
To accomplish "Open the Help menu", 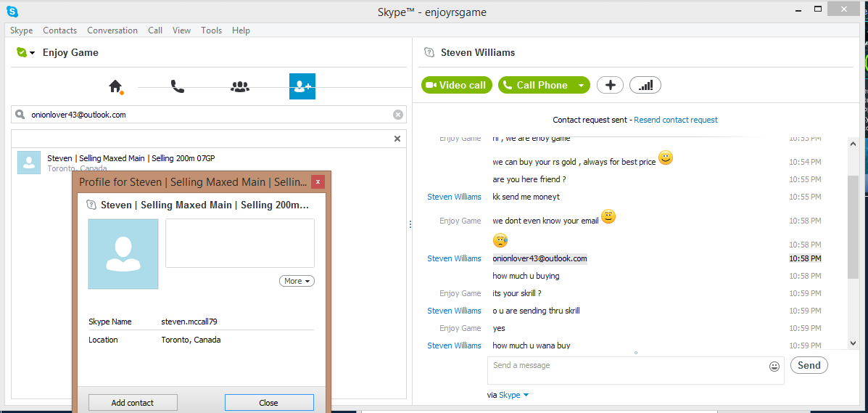I will point(241,30).
